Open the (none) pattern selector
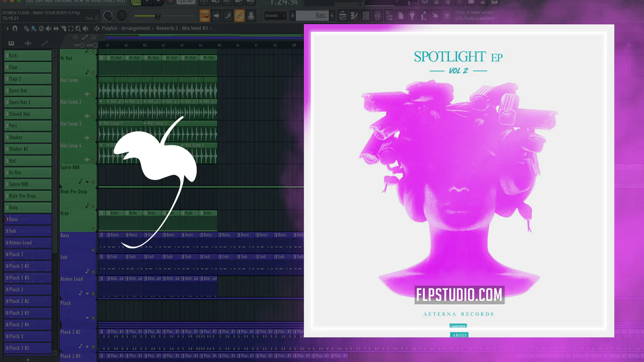The image size is (644, 362). [275, 16]
